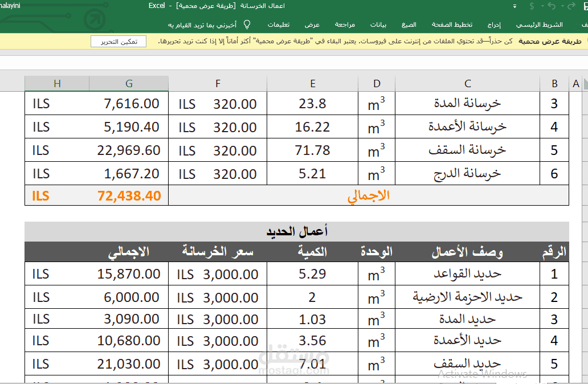Screen dimensions: 588x384
Task: Open the الصيغ (Formulas) ribbon tab
Action: [409, 24]
